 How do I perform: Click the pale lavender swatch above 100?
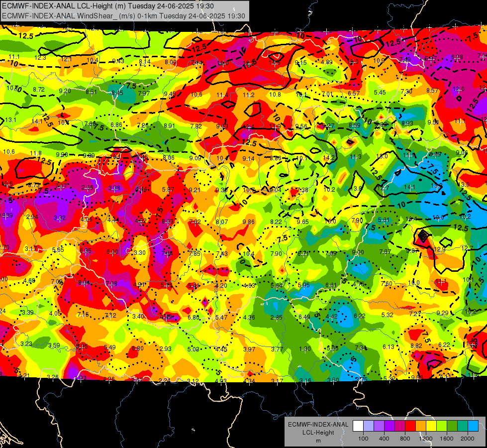tap(369, 426)
